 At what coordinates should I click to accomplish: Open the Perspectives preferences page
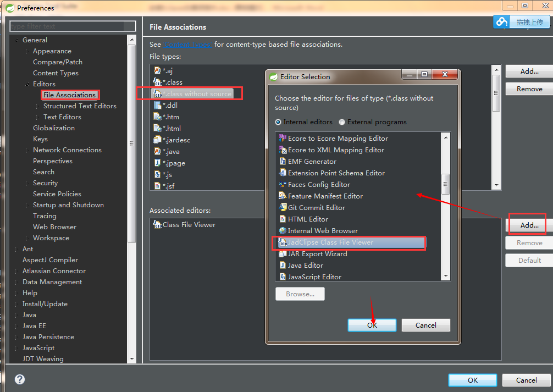(x=53, y=161)
